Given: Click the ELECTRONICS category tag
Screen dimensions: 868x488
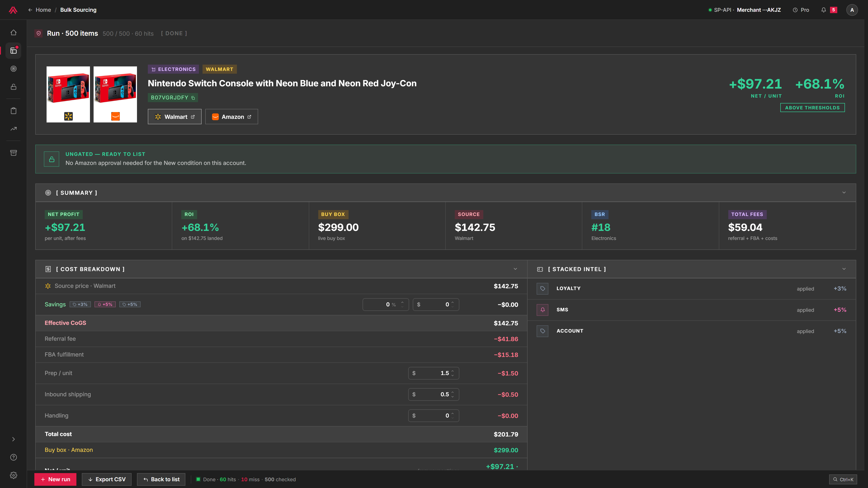Looking at the screenshot, I should pos(173,69).
